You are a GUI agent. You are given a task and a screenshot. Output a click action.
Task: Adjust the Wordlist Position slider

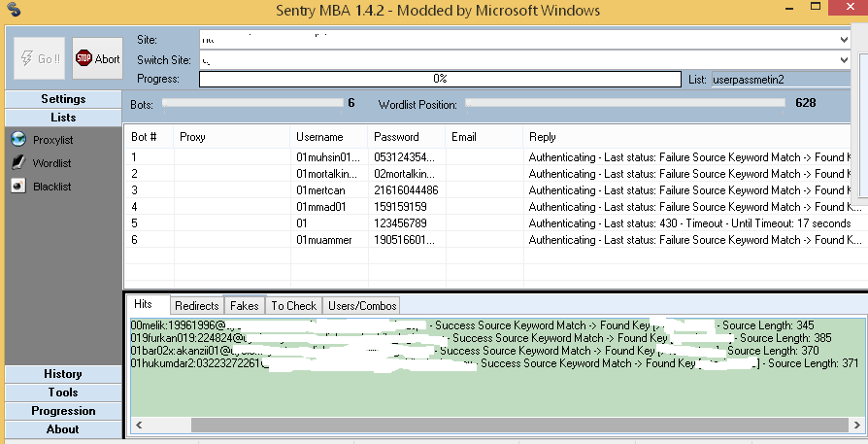pyautogui.click(x=625, y=103)
